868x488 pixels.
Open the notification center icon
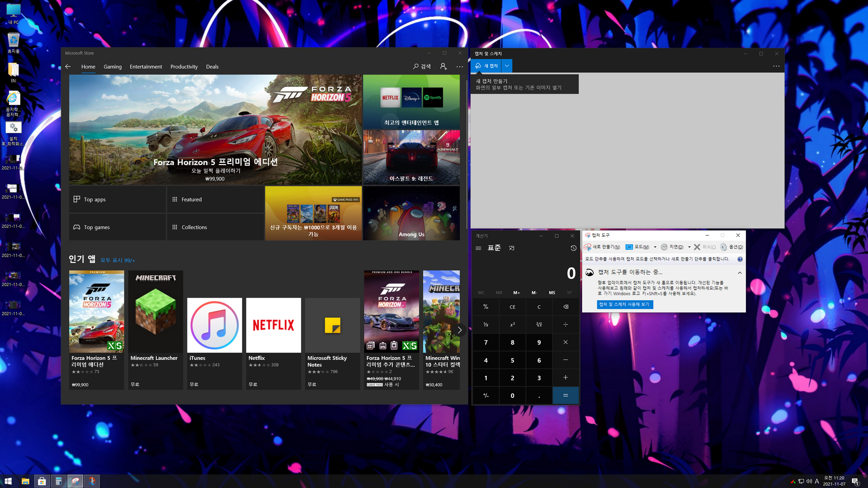point(855,481)
